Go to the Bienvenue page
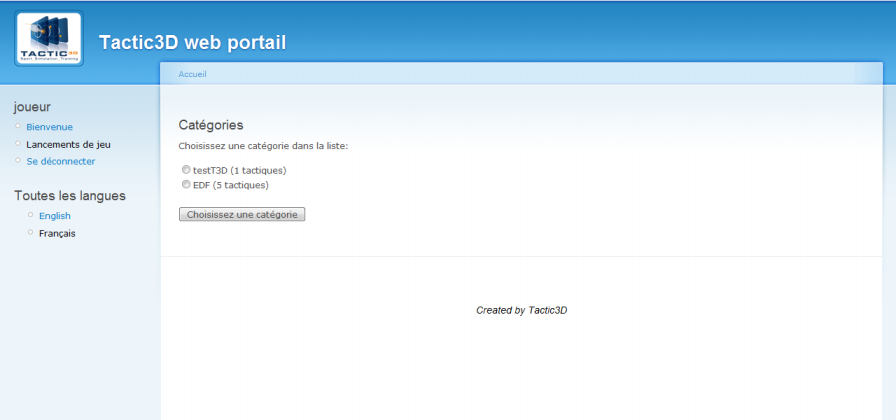 [49, 127]
